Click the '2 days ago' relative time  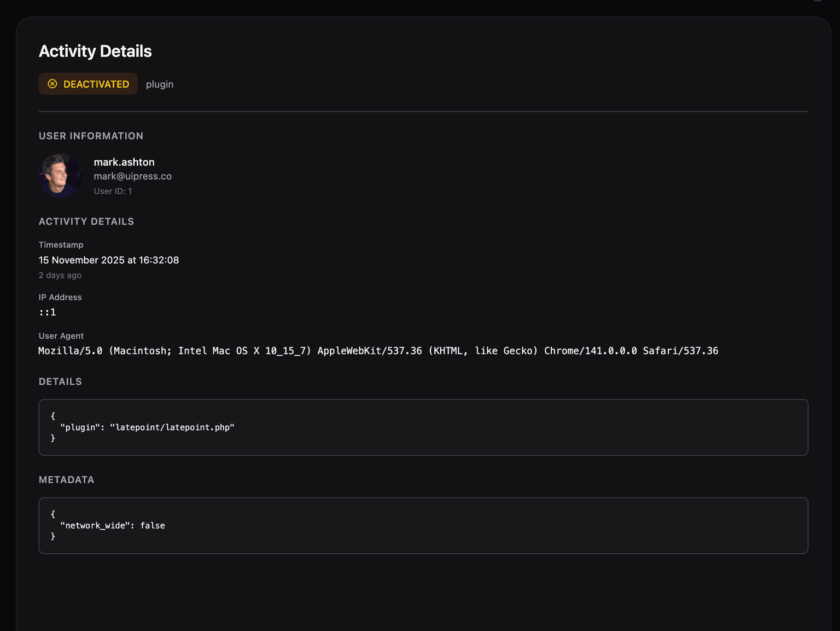pyautogui.click(x=60, y=275)
